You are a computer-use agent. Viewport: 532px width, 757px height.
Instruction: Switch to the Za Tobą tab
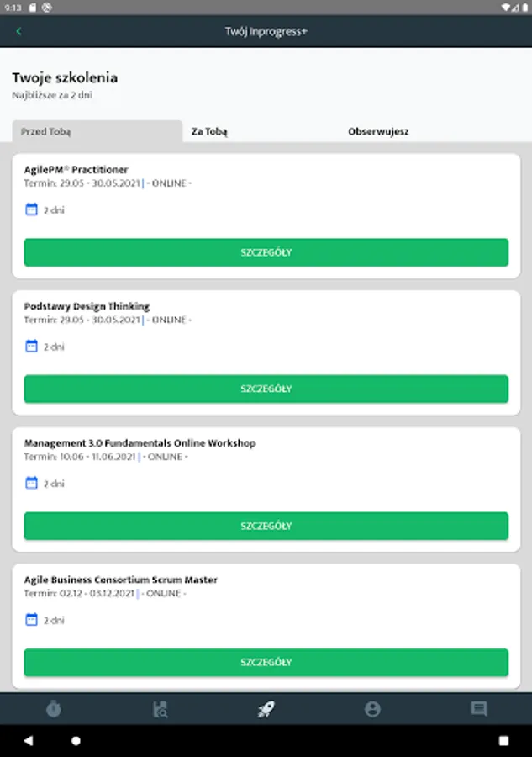coord(208,131)
